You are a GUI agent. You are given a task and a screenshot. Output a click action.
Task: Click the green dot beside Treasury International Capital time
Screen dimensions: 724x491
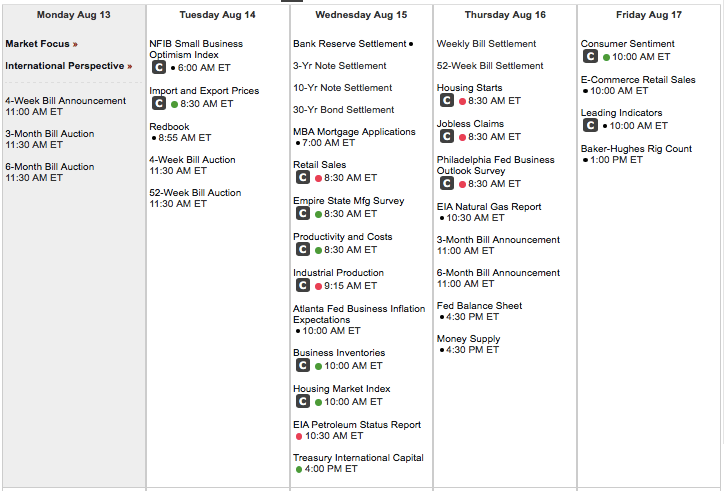pos(298,469)
